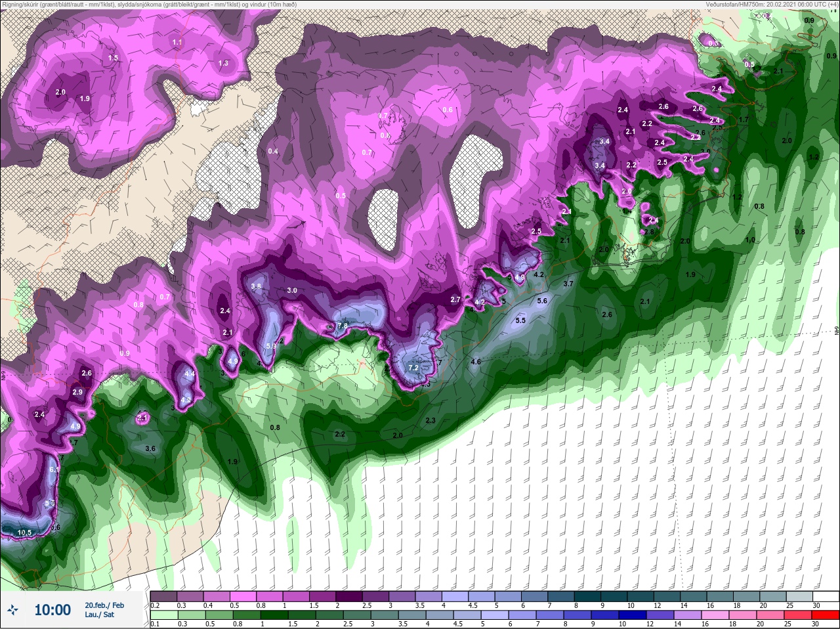This screenshot has width=840, height=629.
Task: Click the 7.8 precipitation value on map
Action: tap(343, 326)
